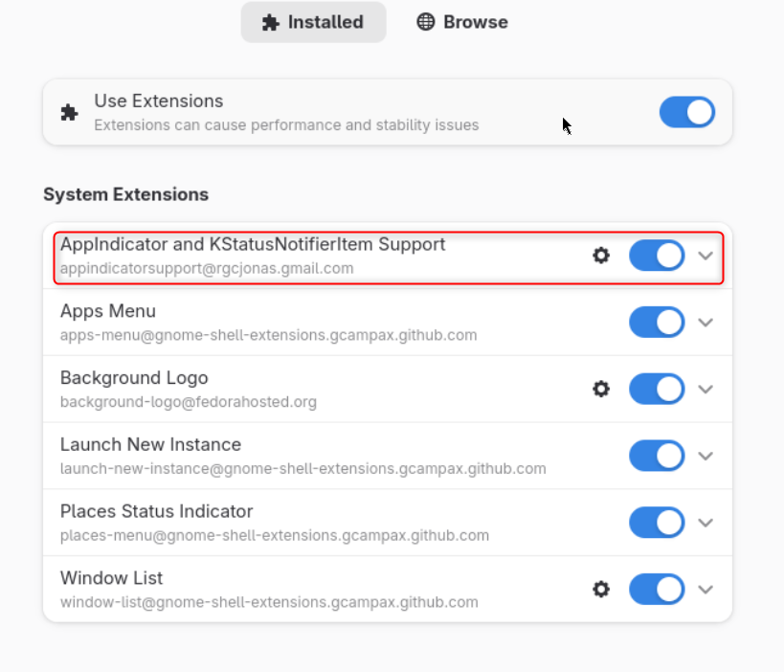Expand Apps Menu details chevron
This screenshot has width=784, height=672.
coord(706,323)
